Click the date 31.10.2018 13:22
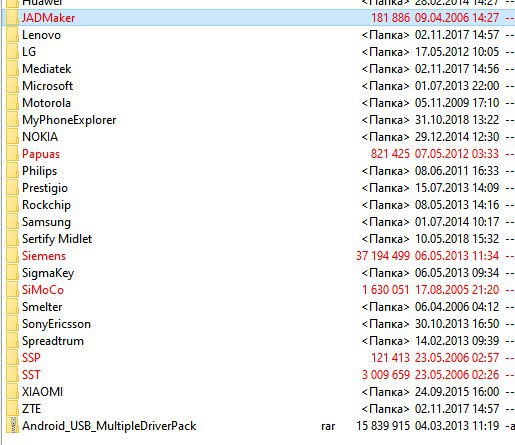Viewport: 515px width, 445px height. coord(457,120)
